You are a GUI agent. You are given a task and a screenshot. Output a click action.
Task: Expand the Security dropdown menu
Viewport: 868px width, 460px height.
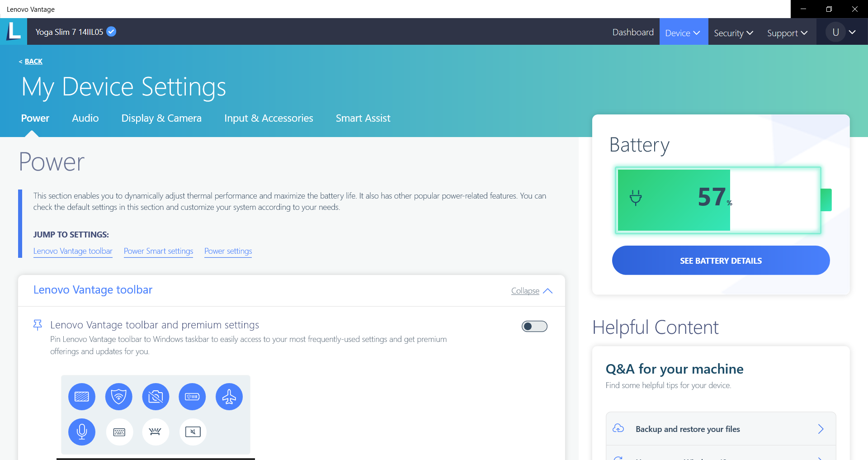point(733,33)
